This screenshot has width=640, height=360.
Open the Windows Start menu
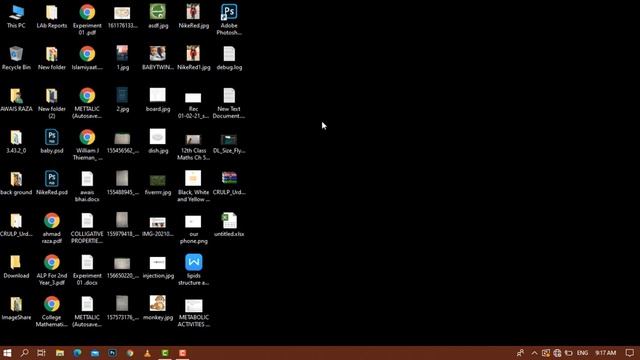point(7,353)
